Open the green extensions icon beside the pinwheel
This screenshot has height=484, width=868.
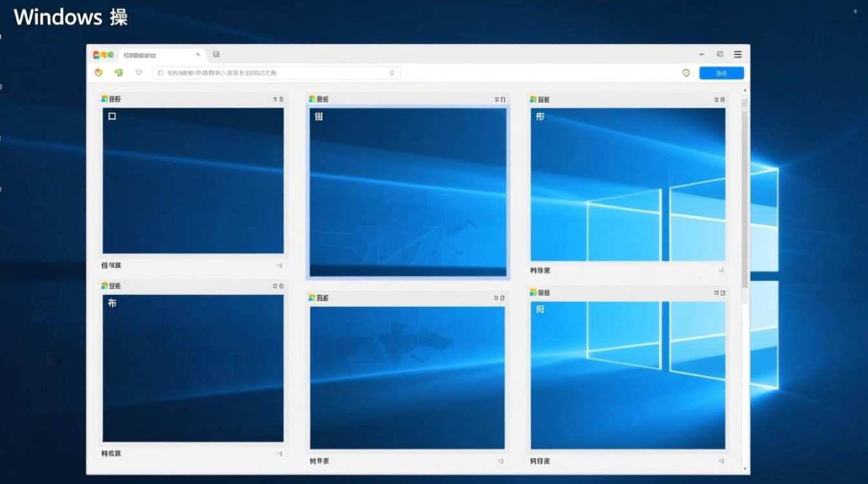coord(118,72)
